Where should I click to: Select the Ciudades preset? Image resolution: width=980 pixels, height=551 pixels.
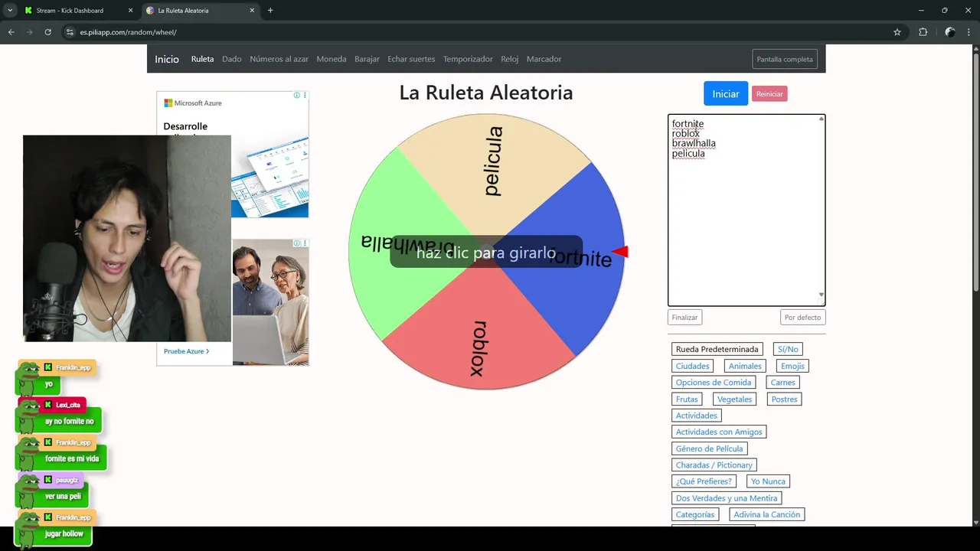pos(692,366)
